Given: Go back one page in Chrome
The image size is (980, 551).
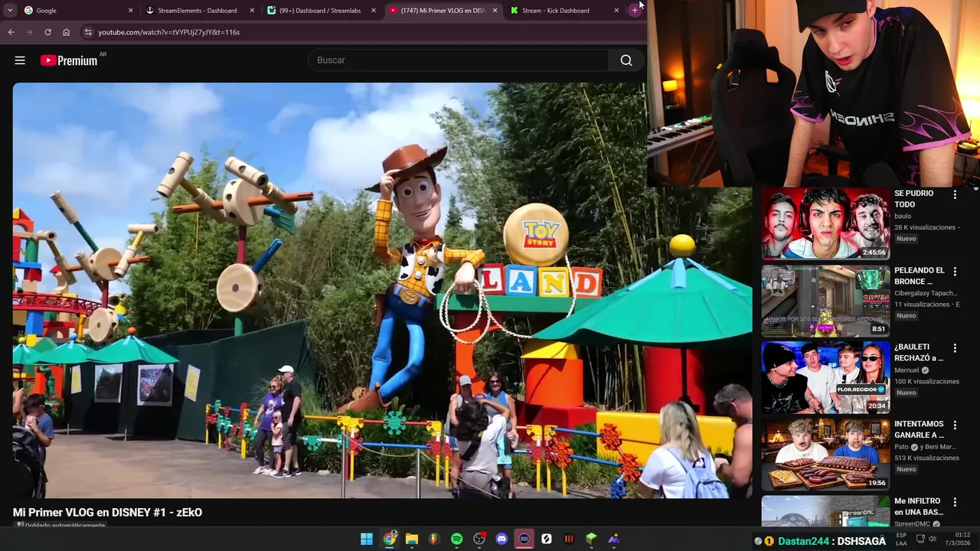Looking at the screenshot, I should pos(11,32).
